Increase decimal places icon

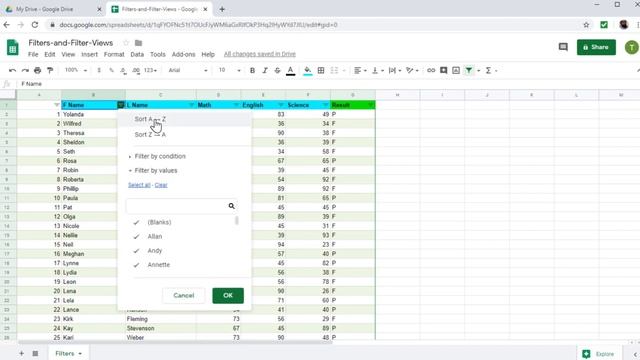(x=136, y=71)
